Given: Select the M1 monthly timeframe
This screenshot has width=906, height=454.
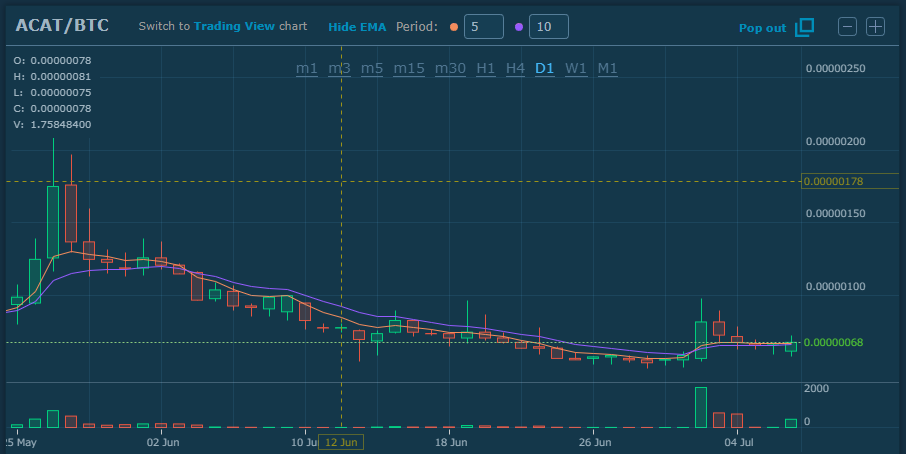Looking at the screenshot, I should coord(608,68).
